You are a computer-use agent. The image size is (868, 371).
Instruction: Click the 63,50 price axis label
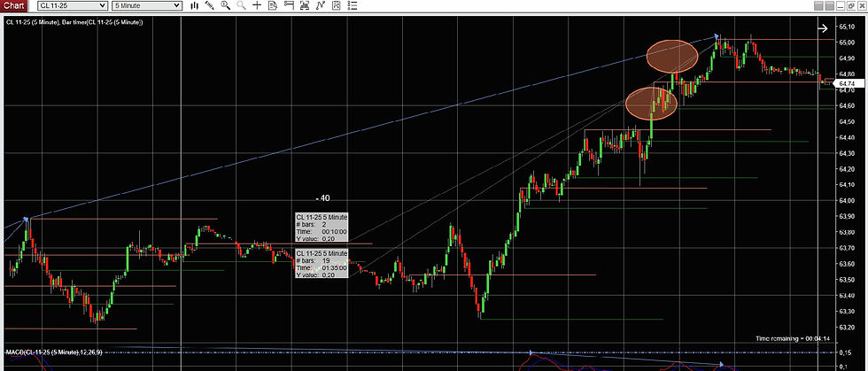coord(848,280)
